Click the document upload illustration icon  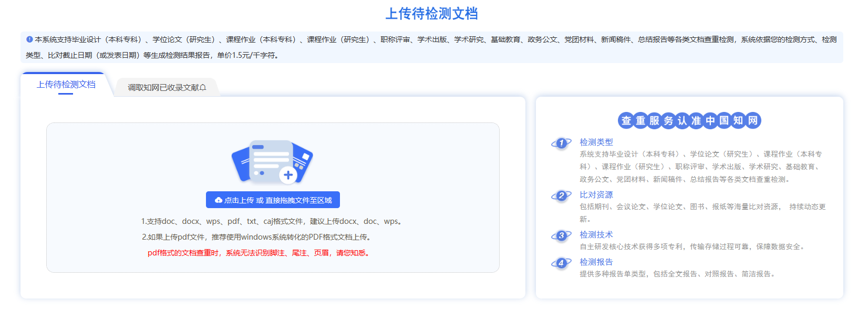(272, 162)
